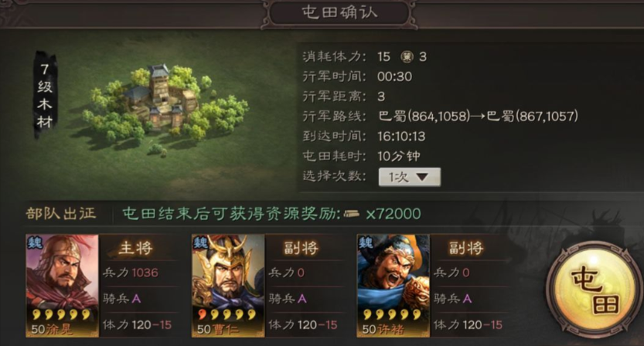
Task: Click the 主将 role label for 徐晃
Action: coord(135,248)
